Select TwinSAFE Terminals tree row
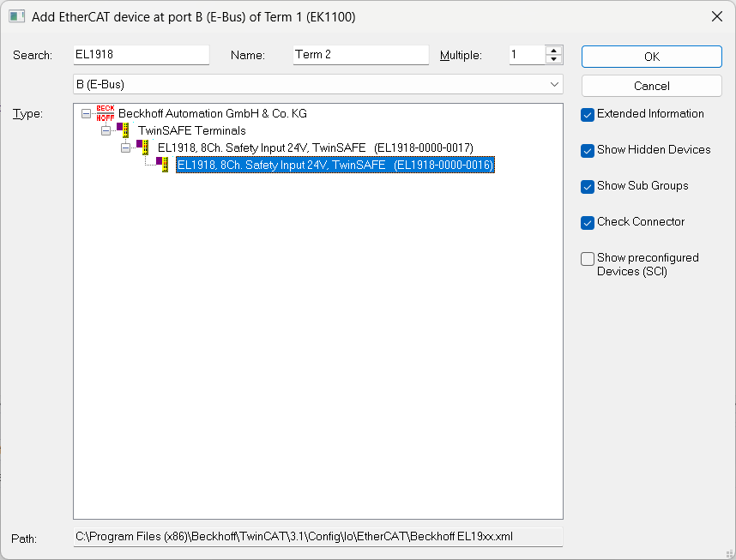Screen dimensions: 736x560 pos(192,130)
